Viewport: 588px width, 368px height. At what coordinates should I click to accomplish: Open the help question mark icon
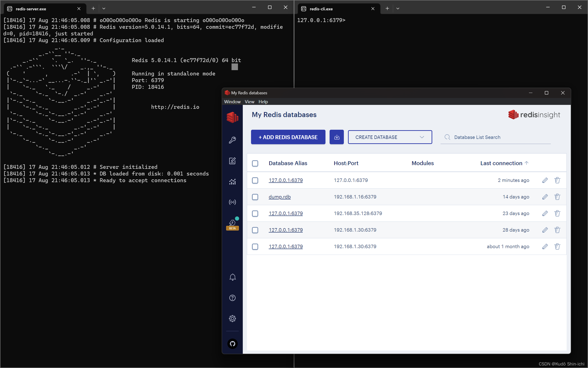[232, 298]
